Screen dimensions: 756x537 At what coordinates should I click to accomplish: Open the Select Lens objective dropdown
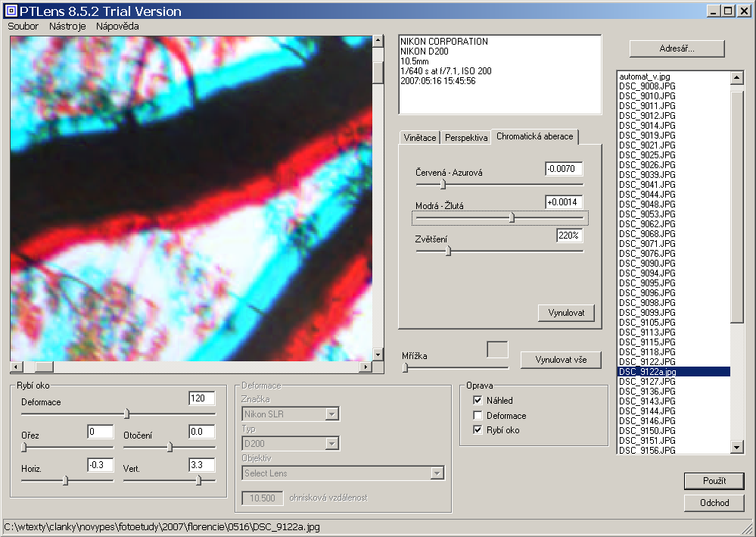(x=437, y=473)
